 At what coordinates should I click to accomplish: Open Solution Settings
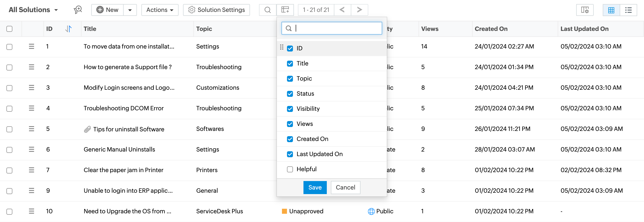click(216, 10)
